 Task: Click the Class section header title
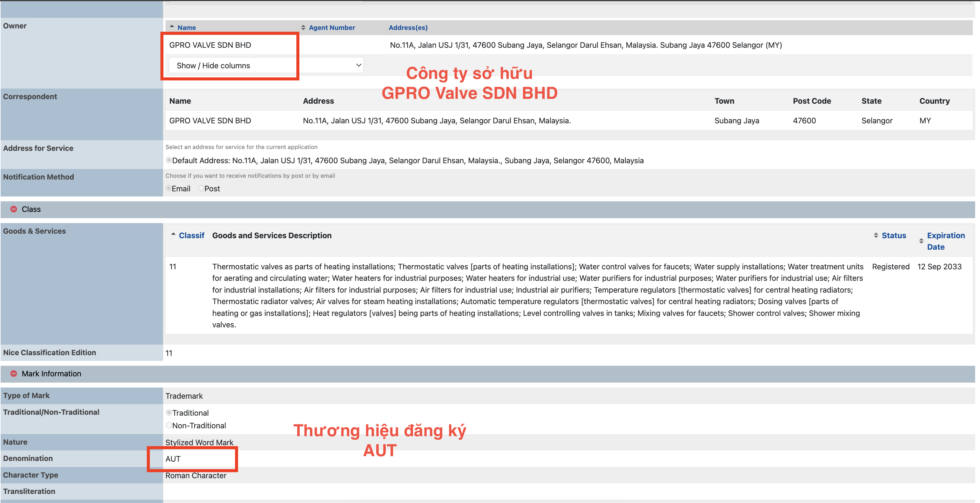pos(31,209)
